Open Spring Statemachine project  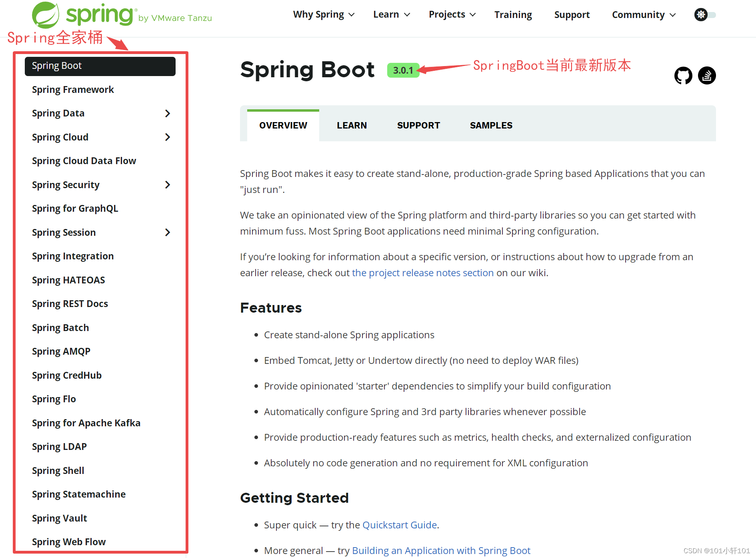click(x=79, y=494)
